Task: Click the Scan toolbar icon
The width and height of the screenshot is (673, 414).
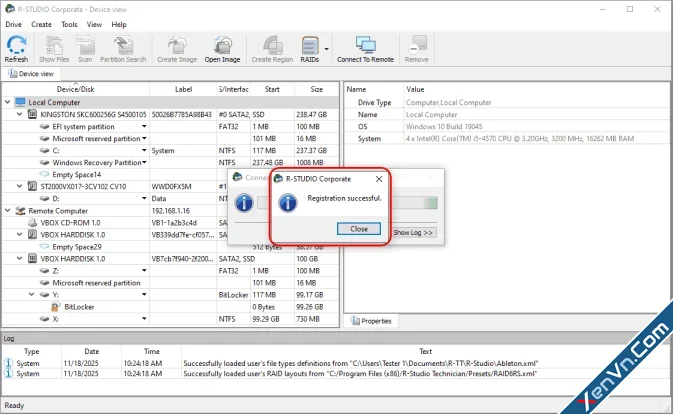Action: click(x=85, y=49)
